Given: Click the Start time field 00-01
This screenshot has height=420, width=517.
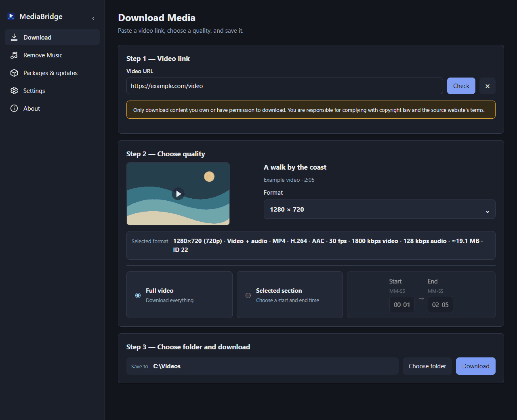Looking at the screenshot, I should pos(402,305).
